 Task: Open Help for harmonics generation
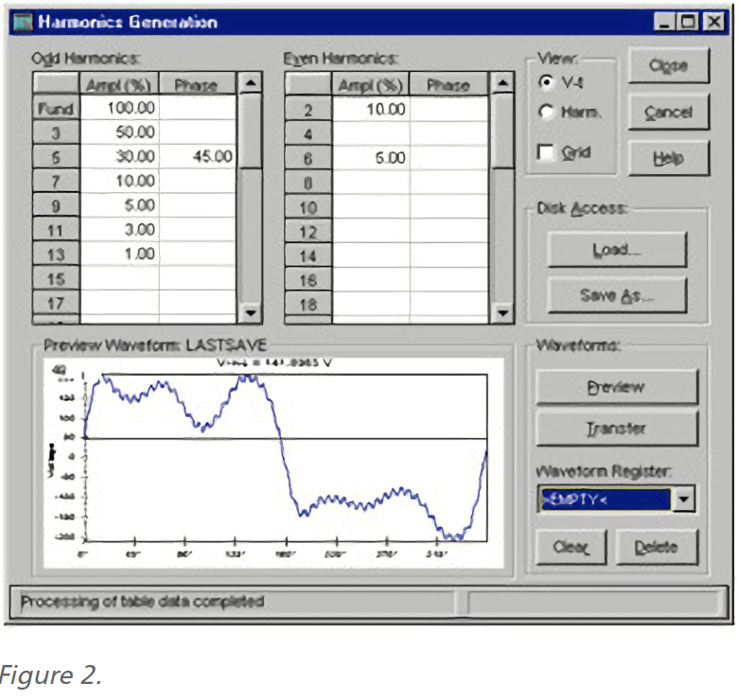click(x=668, y=158)
